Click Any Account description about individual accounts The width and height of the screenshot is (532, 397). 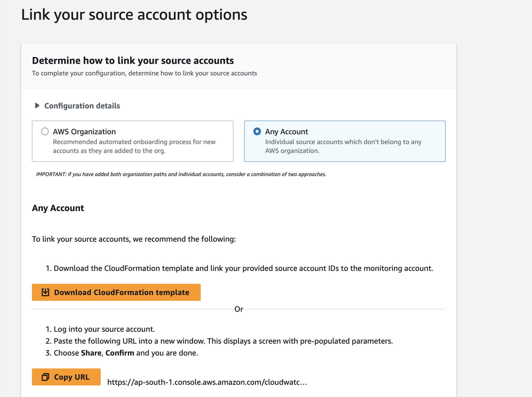click(344, 146)
